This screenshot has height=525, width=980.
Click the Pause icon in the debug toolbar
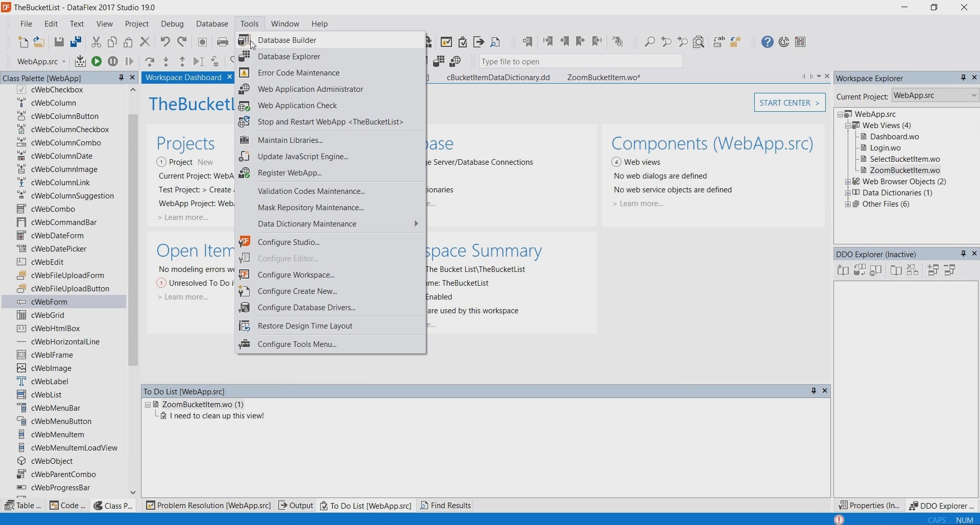point(113,62)
